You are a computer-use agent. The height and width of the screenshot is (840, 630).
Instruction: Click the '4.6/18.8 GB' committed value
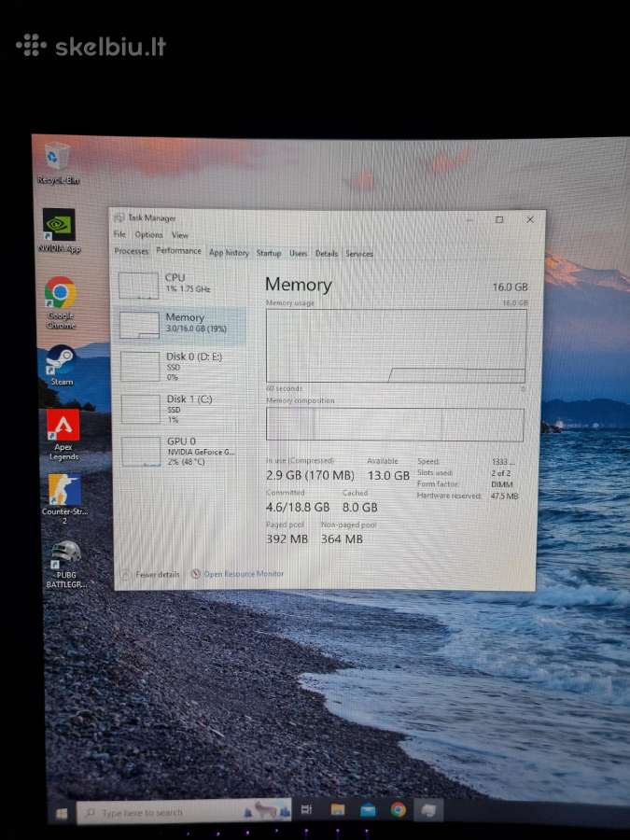point(298,507)
